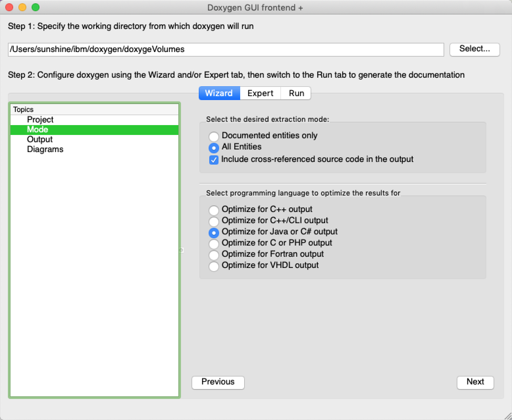Click the 'Select the desired extraction mode:' label

(x=268, y=119)
